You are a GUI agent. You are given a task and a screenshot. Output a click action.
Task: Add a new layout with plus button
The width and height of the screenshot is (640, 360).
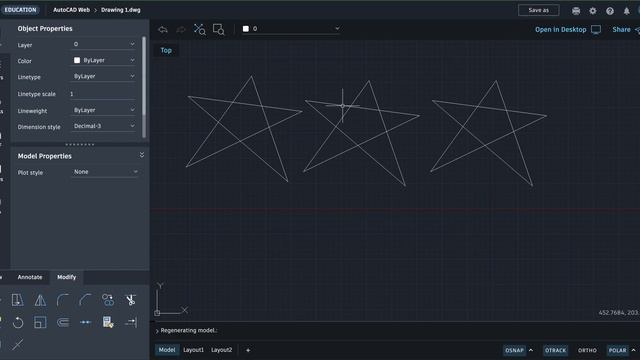(x=248, y=350)
